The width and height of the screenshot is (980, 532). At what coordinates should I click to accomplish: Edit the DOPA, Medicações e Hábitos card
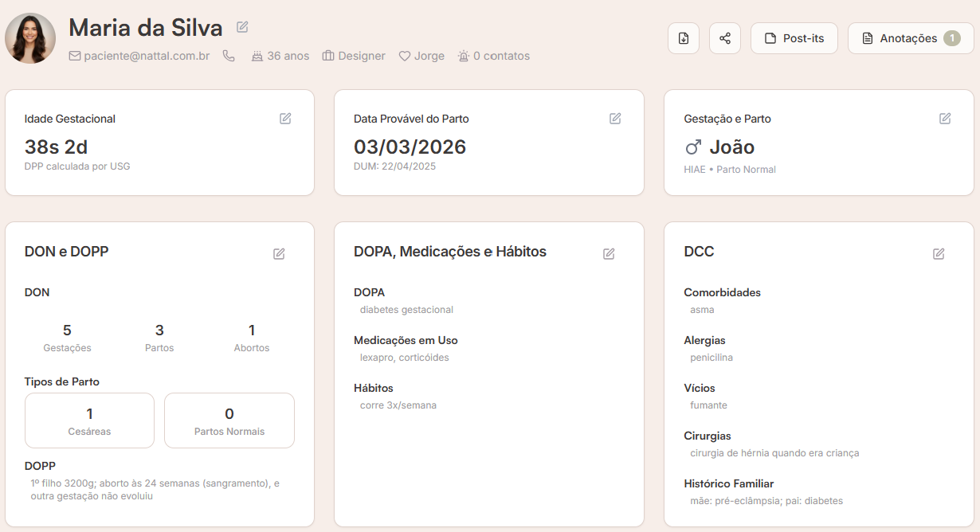click(x=609, y=253)
